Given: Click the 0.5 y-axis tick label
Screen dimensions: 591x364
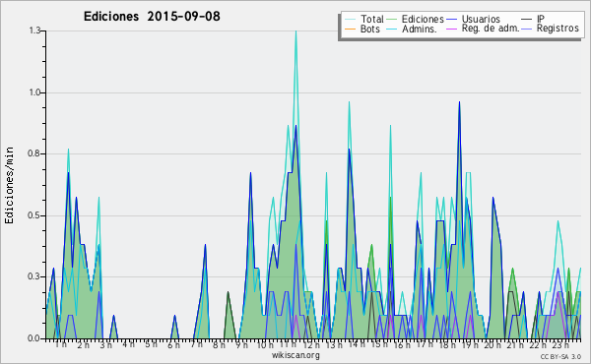Looking at the screenshot, I should coord(34,215).
